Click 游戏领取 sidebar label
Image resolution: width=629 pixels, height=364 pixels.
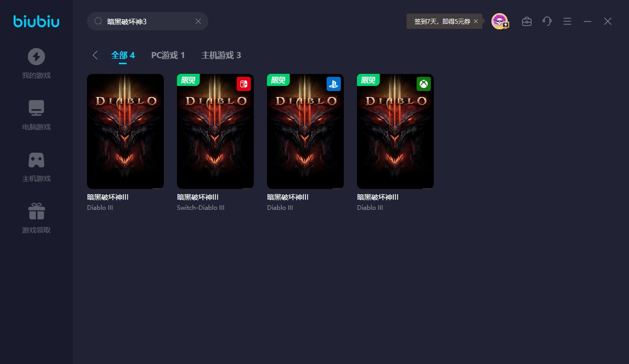(36, 231)
